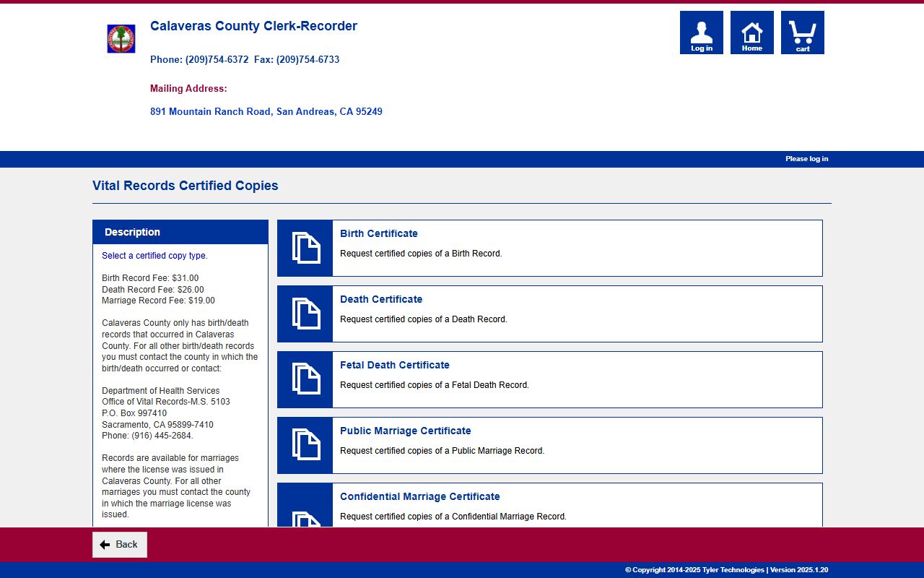Click the Death Record Fee: $26.00 line
This screenshot has height=578, width=924.
(153, 290)
